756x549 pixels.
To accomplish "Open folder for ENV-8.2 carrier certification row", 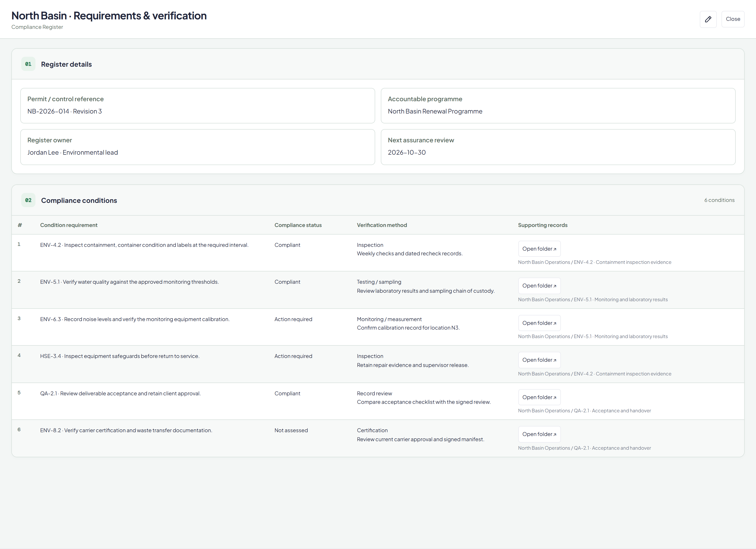I will click(539, 434).
